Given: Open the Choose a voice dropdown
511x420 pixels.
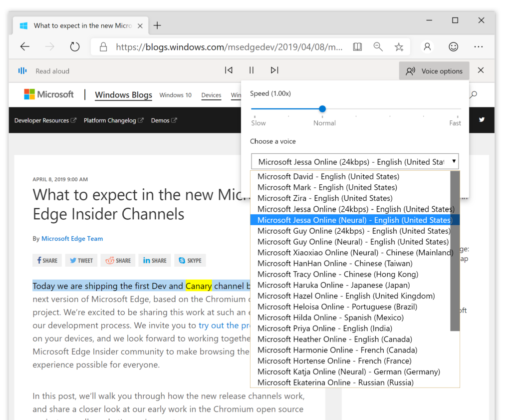Looking at the screenshot, I should 355,161.
